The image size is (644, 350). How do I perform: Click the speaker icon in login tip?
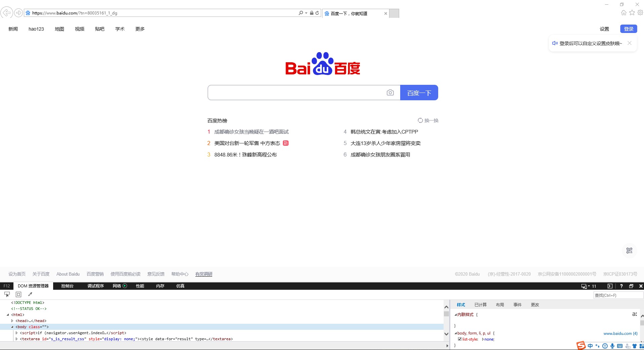point(555,43)
